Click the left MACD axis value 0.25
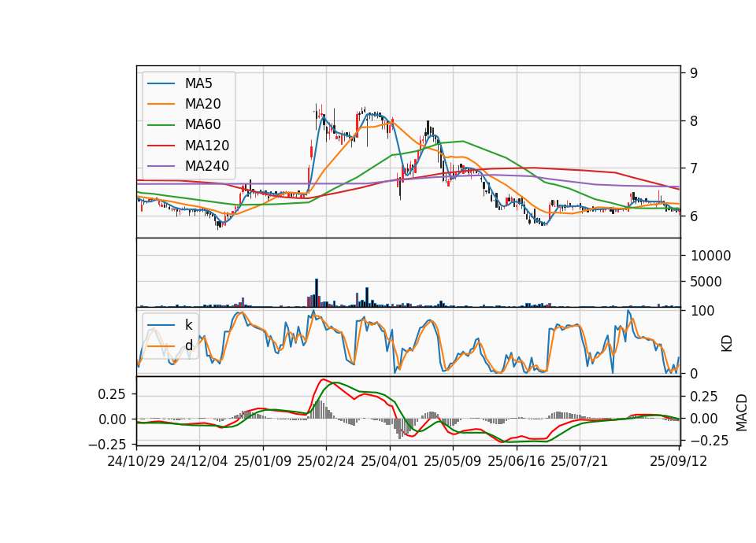 coord(112,394)
